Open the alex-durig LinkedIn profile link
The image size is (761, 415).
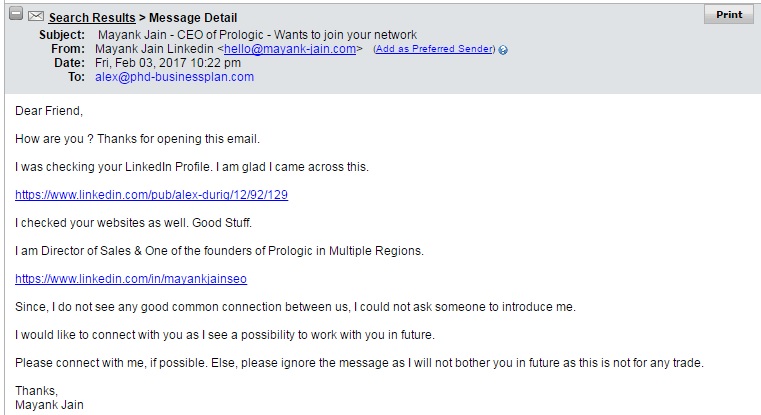click(x=151, y=194)
